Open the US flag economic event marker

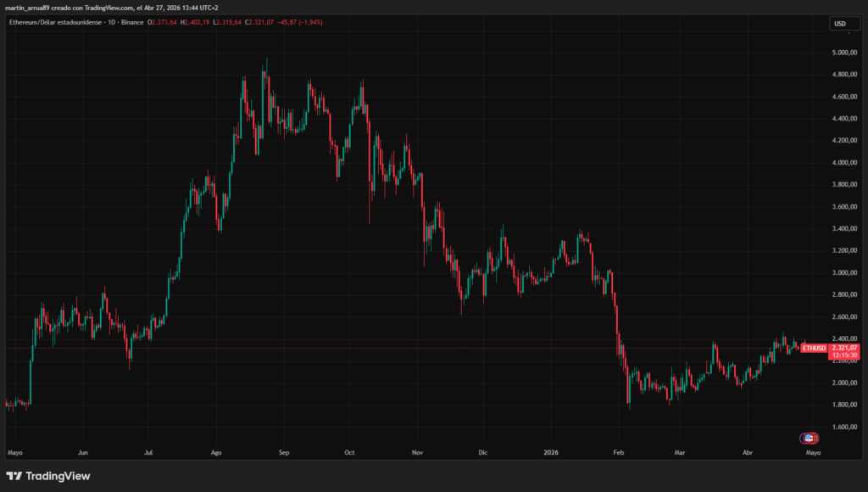point(808,438)
